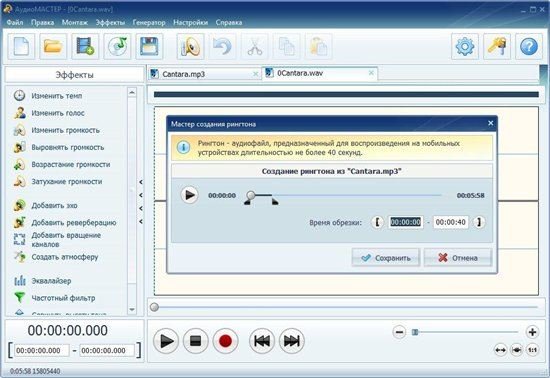Image resolution: width=550 pixels, height=378 pixels.
Task: Click the right trim marker in the dialog
Action: tap(275, 201)
